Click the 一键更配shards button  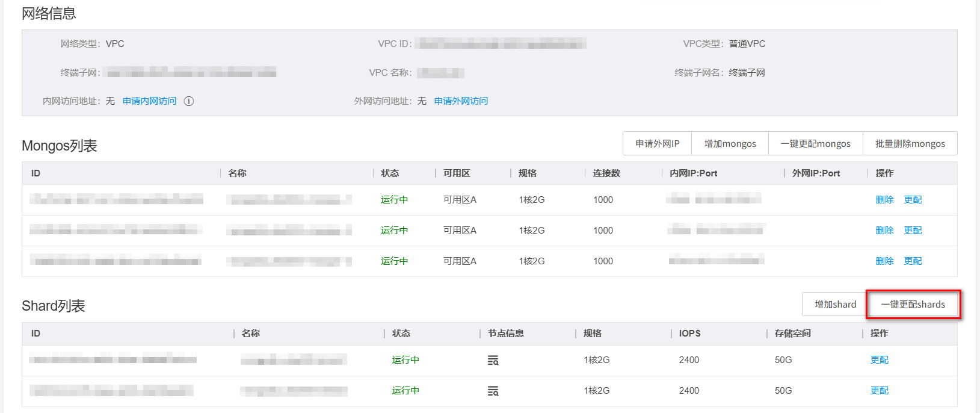[913, 305]
